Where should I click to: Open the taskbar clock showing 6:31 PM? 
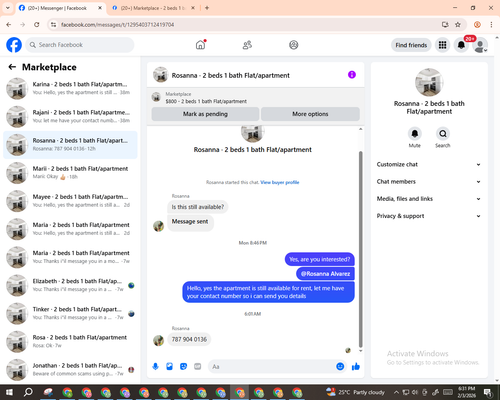pyautogui.click(x=467, y=392)
